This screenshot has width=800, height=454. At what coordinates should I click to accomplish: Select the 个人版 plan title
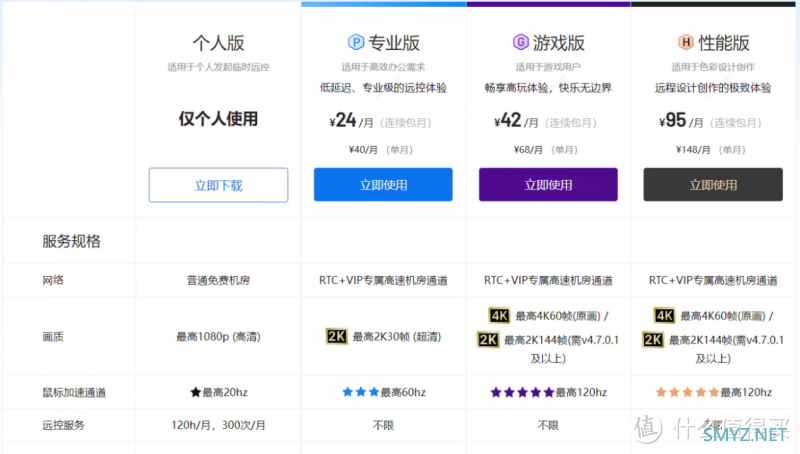(x=218, y=43)
